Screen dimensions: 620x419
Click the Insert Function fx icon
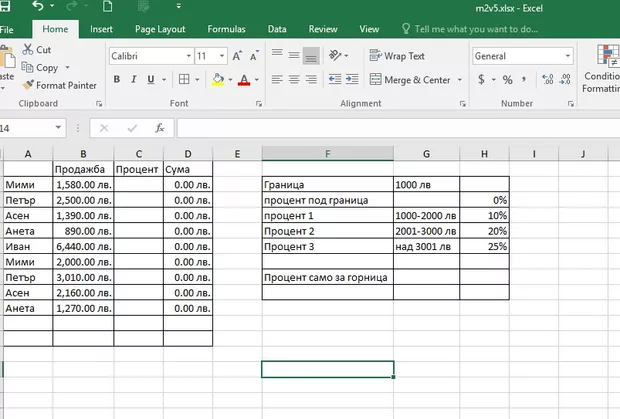point(159,128)
